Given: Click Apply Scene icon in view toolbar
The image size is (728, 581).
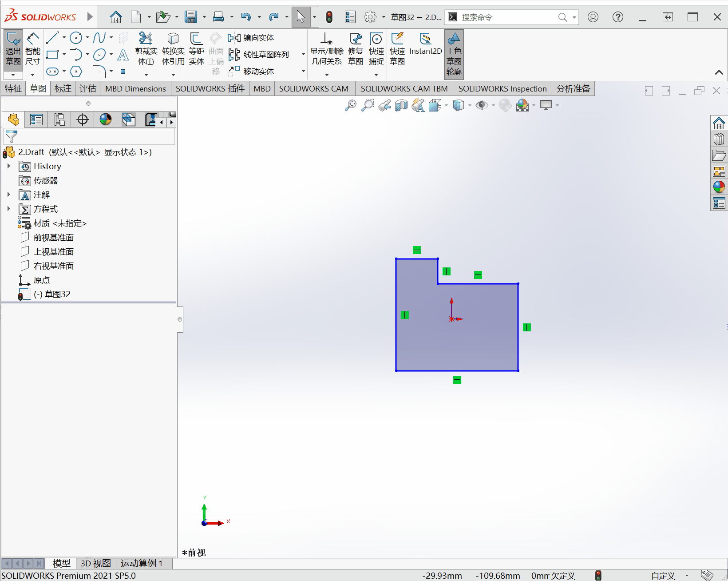Looking at the screenshot, I should 522,105.
